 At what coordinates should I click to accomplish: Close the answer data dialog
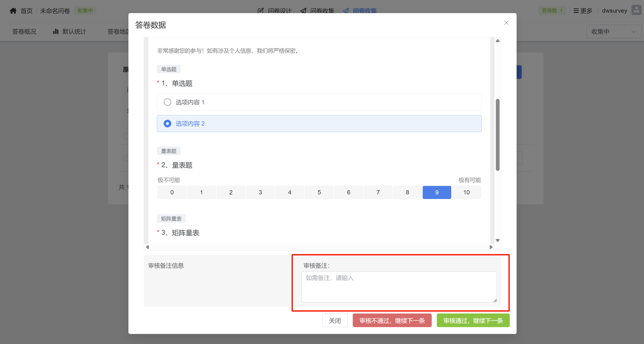[x=506, y=23]
